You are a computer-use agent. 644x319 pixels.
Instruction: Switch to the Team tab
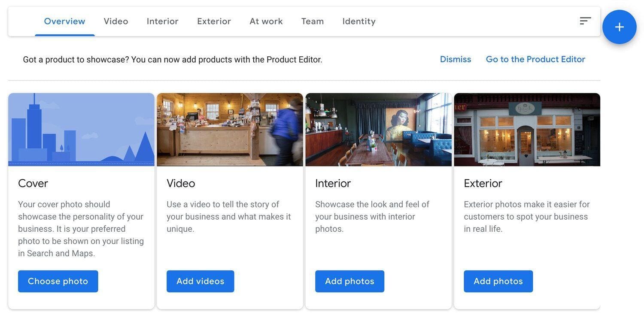(x=313, y=21)
